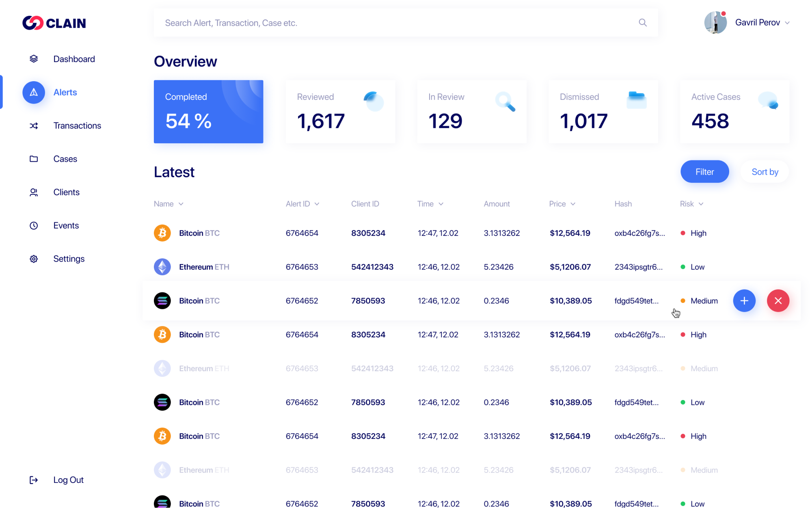Viewport: 812px width, 508px height.
Task: Click the Sort by button
Action: pos(764,172)
